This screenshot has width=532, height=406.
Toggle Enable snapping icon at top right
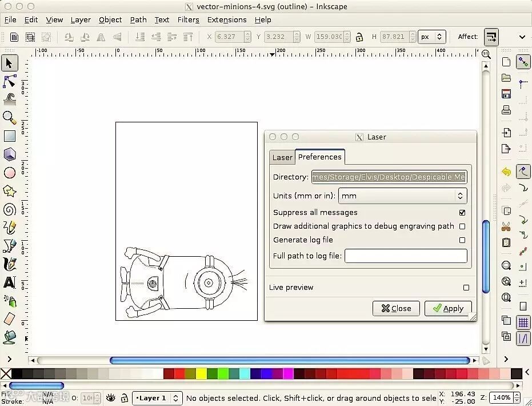point(523,62)
